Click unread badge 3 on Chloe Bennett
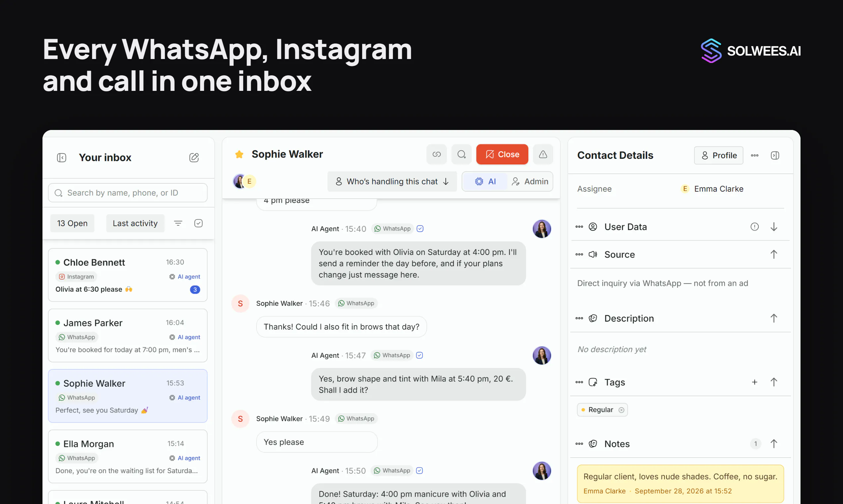Viewport: 843px width, 504px height. 195,290
